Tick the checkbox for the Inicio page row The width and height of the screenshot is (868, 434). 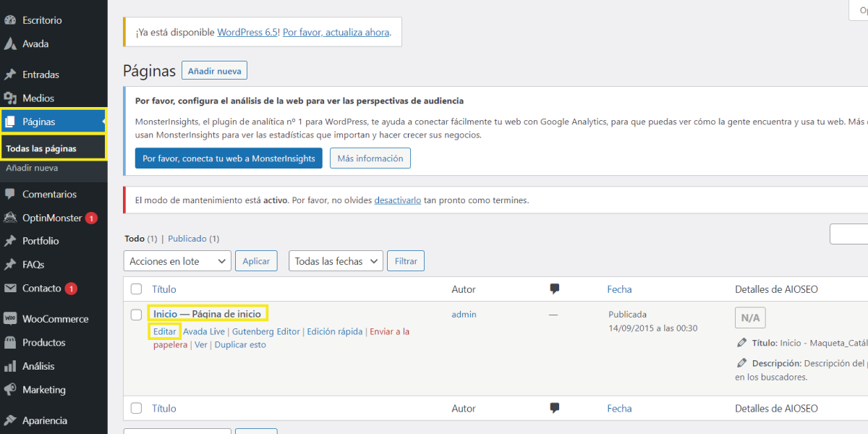click(136, 315)
